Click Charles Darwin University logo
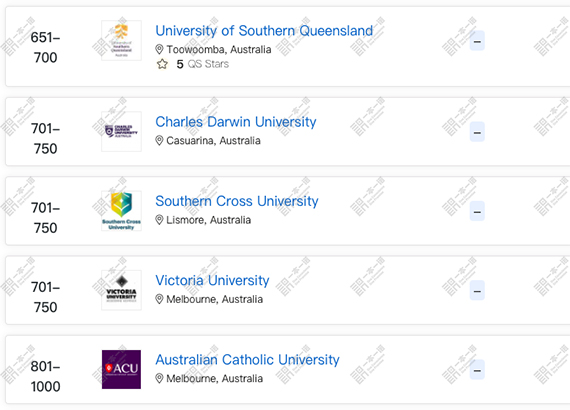 [x=121, y=131]
